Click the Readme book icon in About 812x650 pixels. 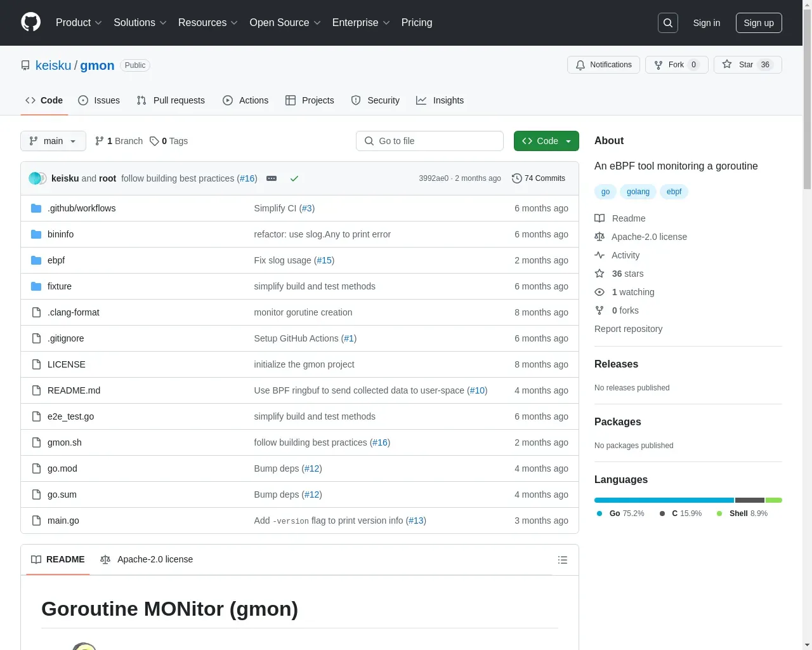(599, 218)
